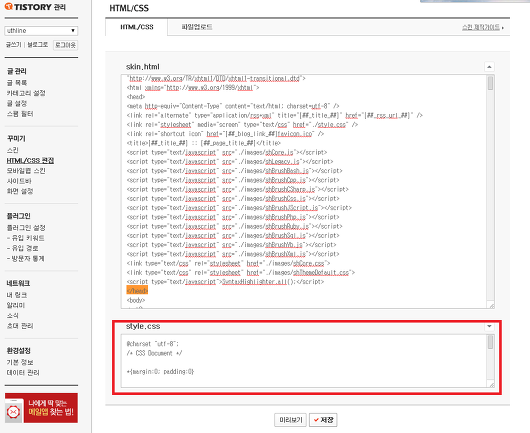Open 기본 정보 settings

coord(20,362)
